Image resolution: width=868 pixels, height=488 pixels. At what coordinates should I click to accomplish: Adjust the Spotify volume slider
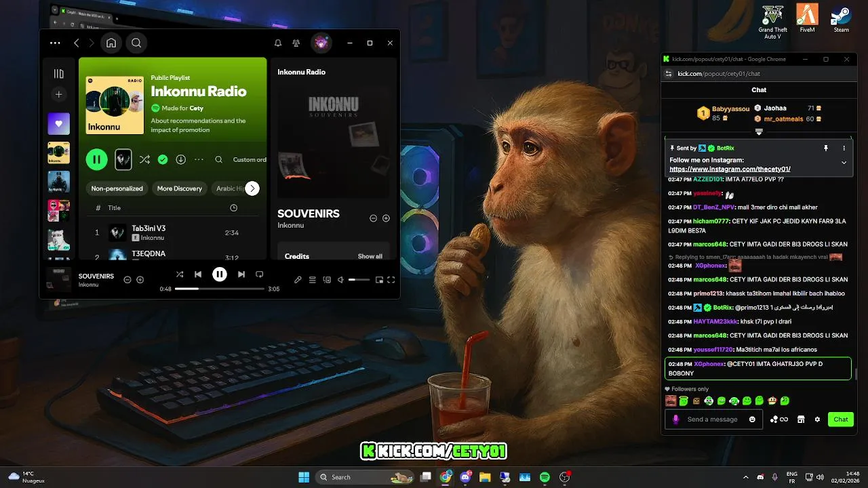[359, 280]
